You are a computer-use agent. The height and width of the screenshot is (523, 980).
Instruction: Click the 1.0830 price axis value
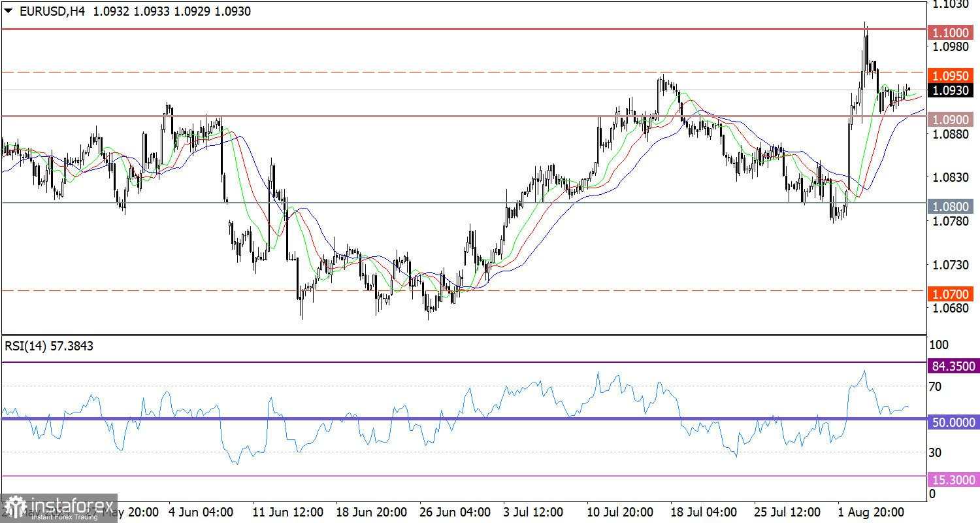[950, 178]
